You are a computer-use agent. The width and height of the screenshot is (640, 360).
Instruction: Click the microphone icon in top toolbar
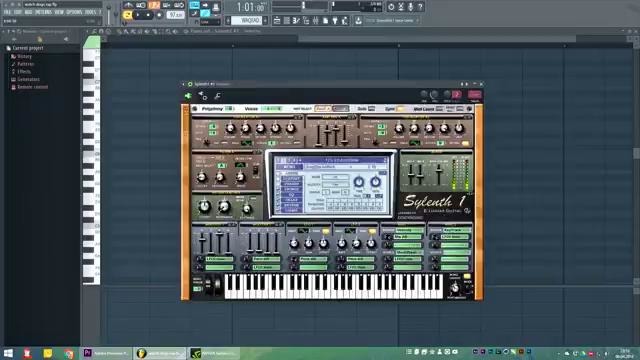tap(411, 7)
